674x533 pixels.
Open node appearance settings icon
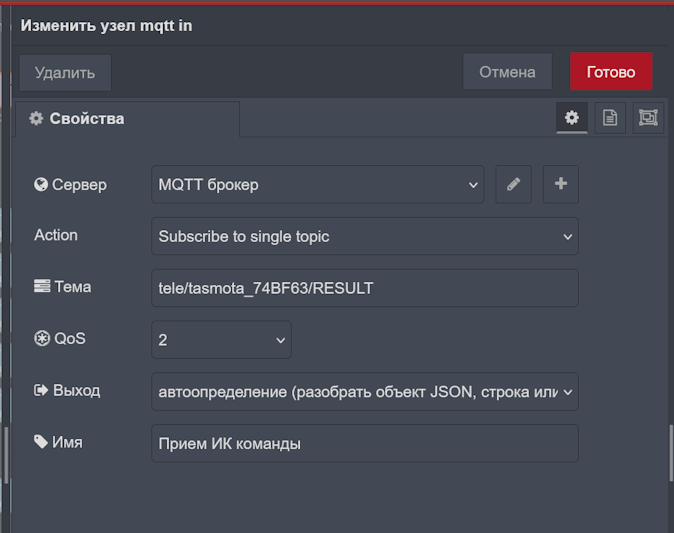[x=648, y=117]
